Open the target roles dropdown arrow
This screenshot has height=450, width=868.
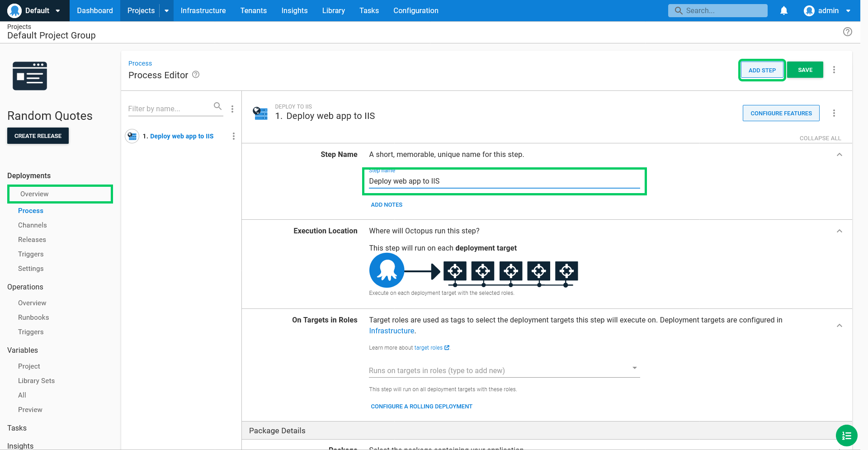pos(635,368)
